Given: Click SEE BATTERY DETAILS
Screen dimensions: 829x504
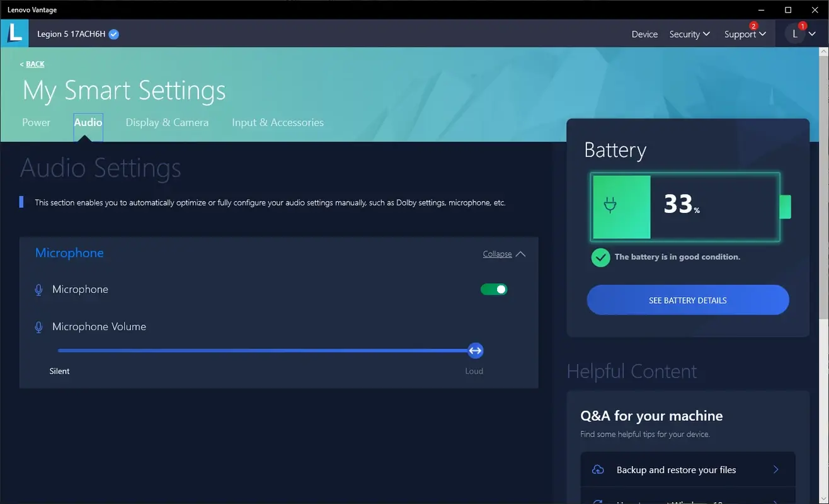Looking at the screenshot, I should tap(687, 300).
